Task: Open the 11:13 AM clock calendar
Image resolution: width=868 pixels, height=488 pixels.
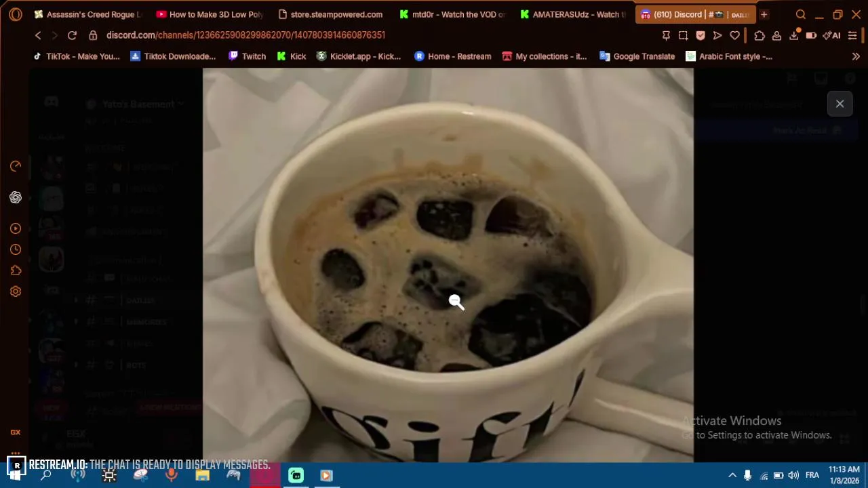Action: [844, 475]
